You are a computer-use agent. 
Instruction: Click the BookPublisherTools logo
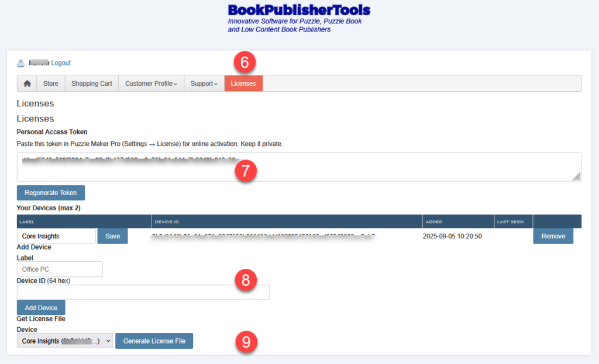click(298, 11)
